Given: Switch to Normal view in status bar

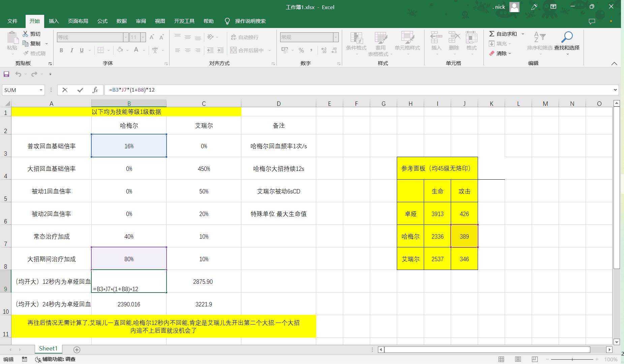Looking at the screenshot, I should pyautogui.click(x=501, y=359).
